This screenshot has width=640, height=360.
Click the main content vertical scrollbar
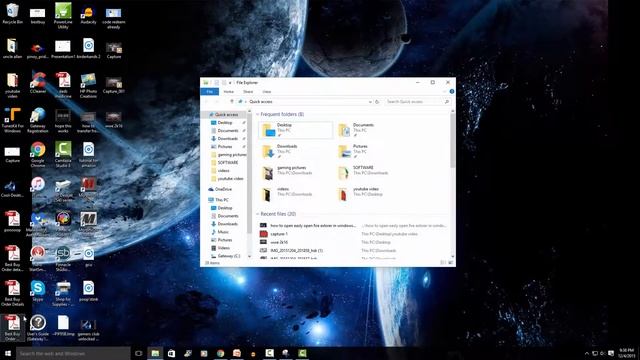452,140
